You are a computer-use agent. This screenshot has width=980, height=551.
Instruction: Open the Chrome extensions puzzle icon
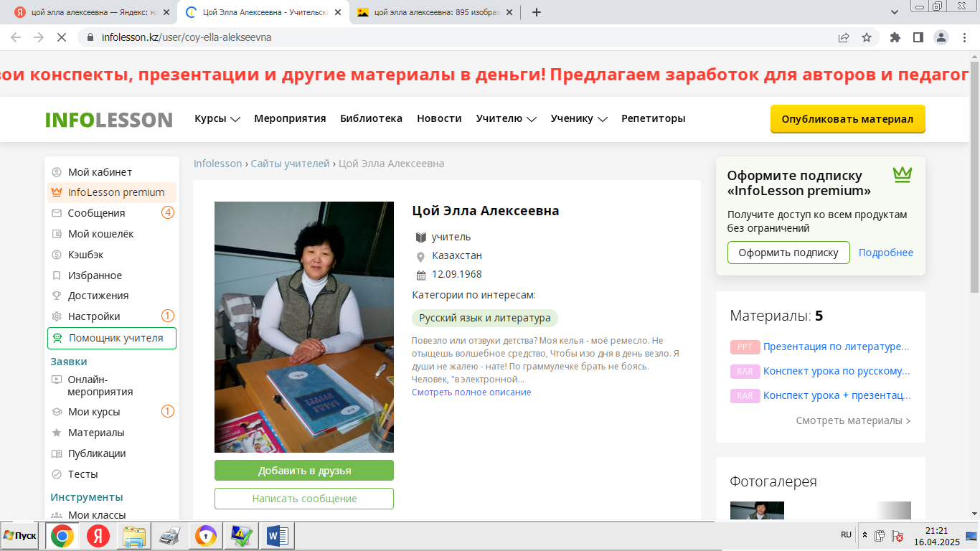coord(895,37)
